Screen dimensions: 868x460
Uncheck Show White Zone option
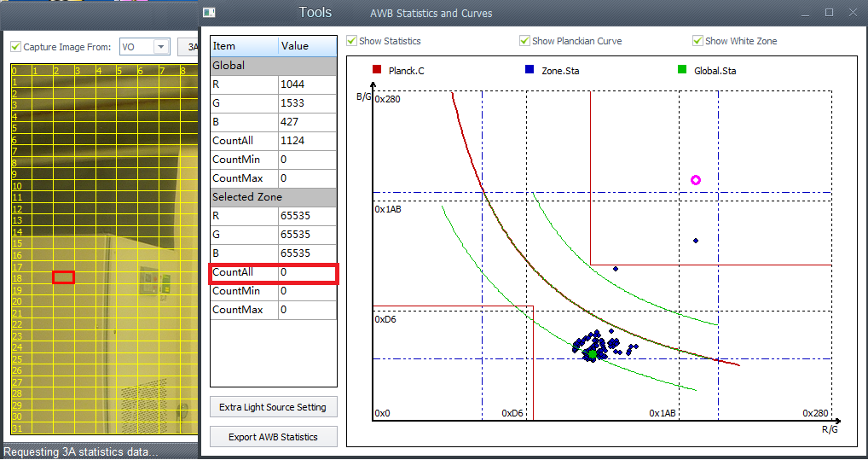click(697, 41)
